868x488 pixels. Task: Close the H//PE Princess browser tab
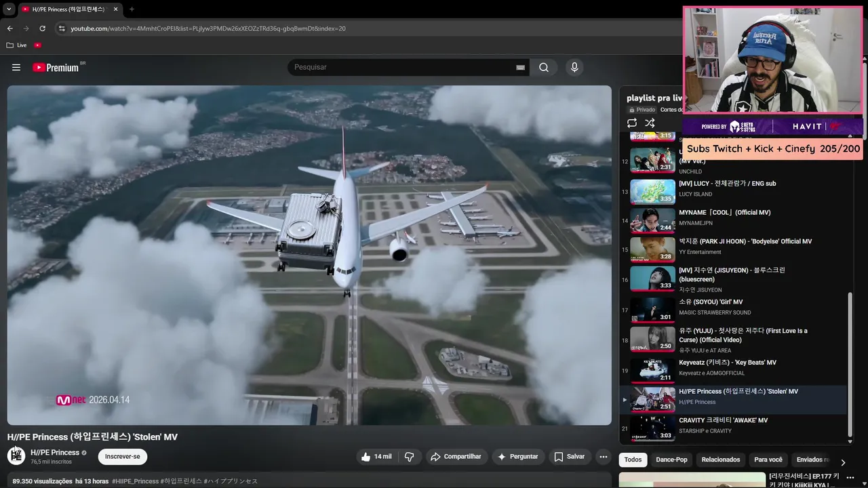tap(115, 9)
